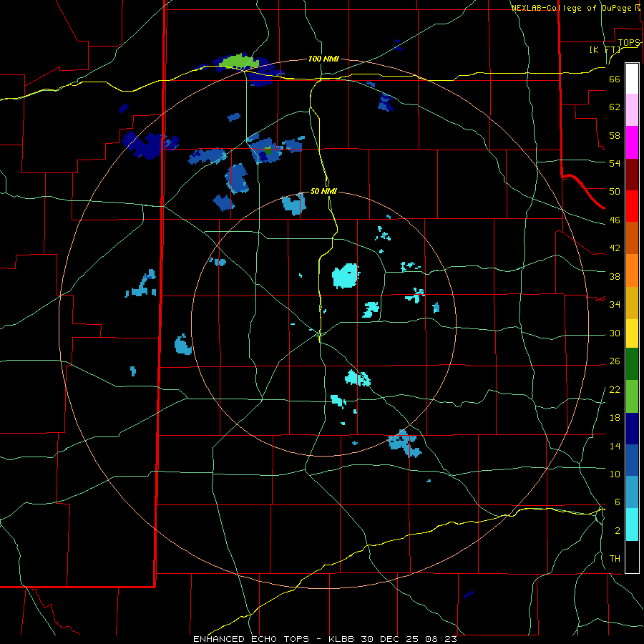
Task: Click the Enhanced Echo Tops KLBB title caption
Action: (x=325, y=639)
